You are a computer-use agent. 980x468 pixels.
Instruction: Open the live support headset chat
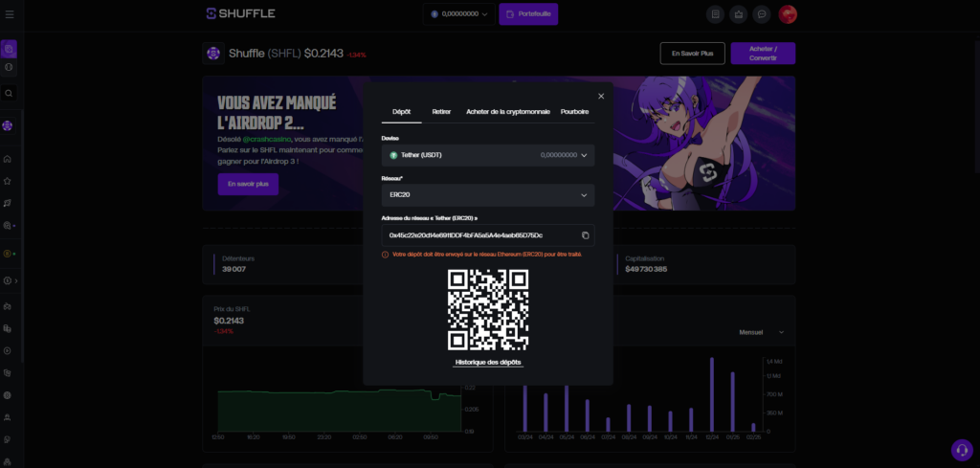coord(961,450)
